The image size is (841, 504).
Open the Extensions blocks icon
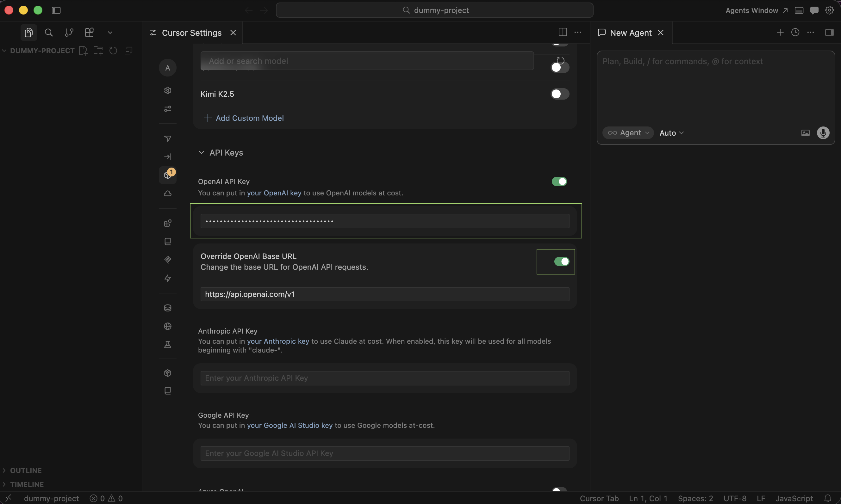click(89, 33)
